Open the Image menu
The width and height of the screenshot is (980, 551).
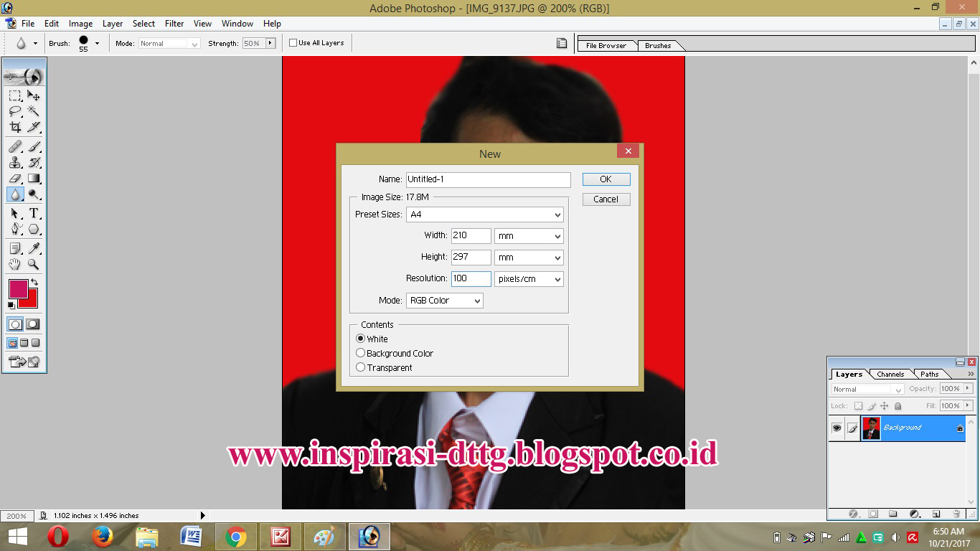pyautogui.click(x=80, y=24)
